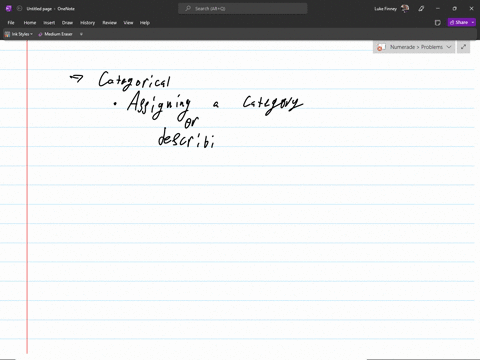Click the Luke Finney account name
This screenshot has width=480, height=360.
[x=385, y=9]
